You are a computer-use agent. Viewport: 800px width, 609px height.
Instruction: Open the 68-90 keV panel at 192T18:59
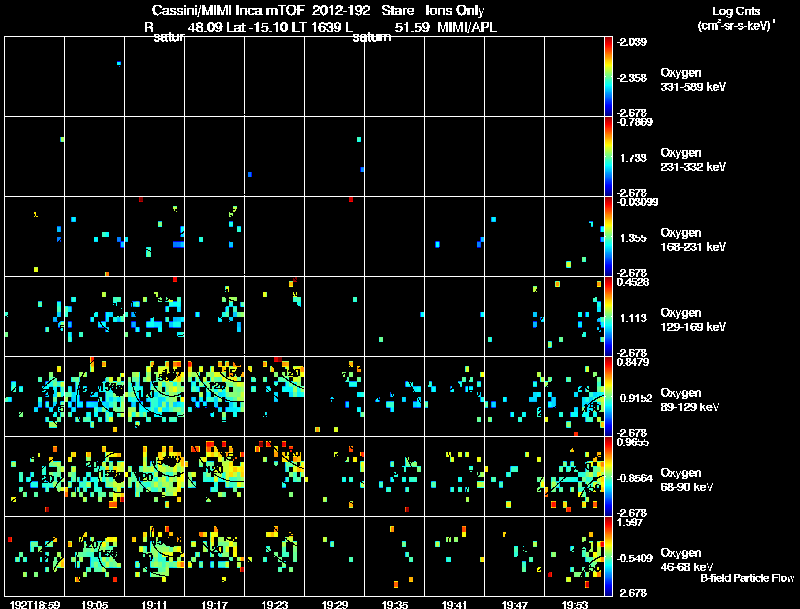coord(35,476)
